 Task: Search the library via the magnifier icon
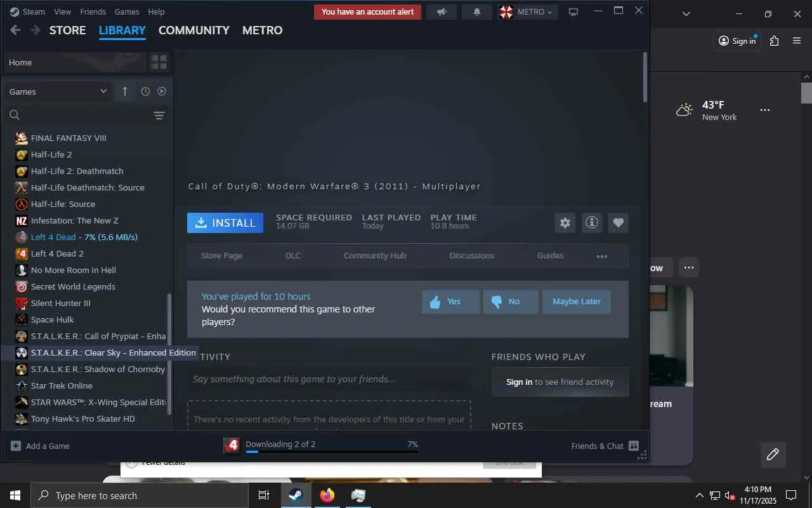tap(15, 115)
